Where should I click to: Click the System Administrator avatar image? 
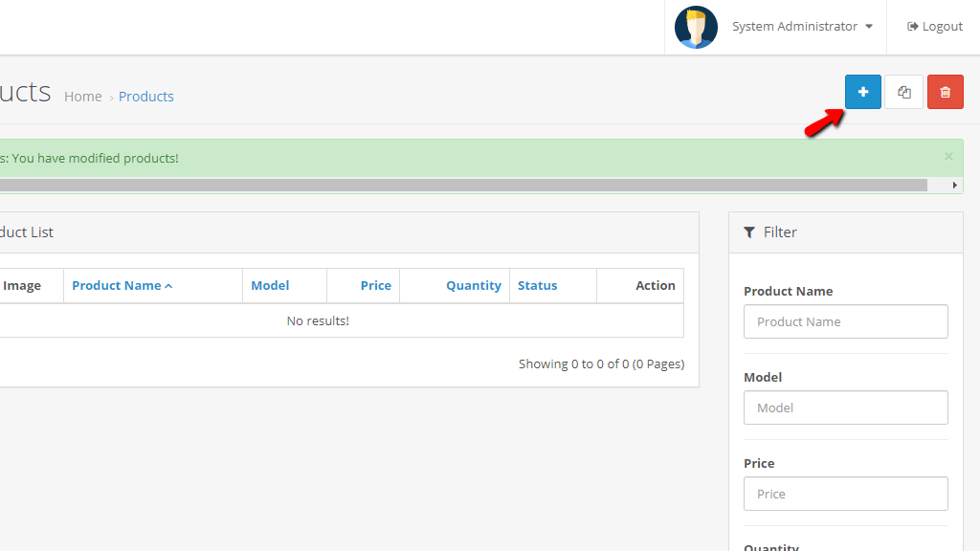[x=696, y=27]
